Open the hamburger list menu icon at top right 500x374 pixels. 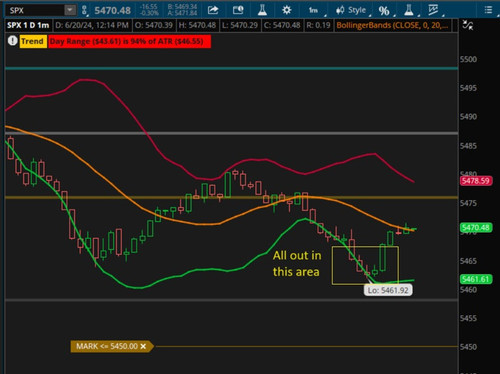(x=488, y=10)
